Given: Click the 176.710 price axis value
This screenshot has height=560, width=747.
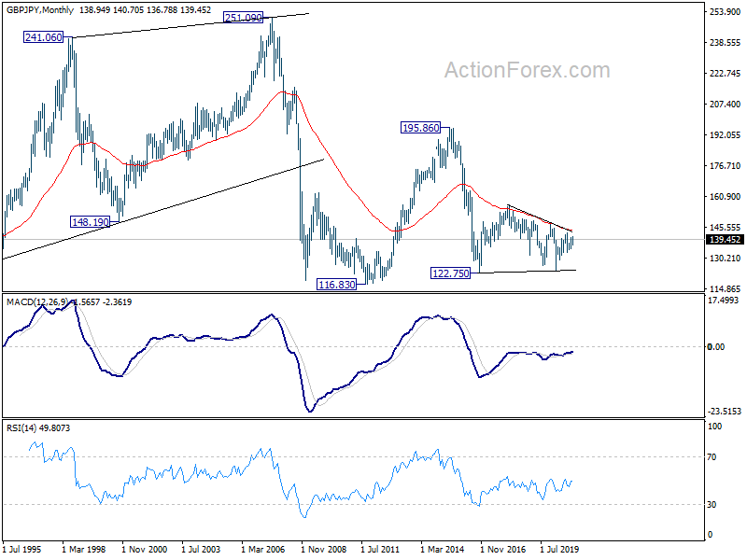Looking at the screenshot, I should pyautogui.click(x=725, y=166).
